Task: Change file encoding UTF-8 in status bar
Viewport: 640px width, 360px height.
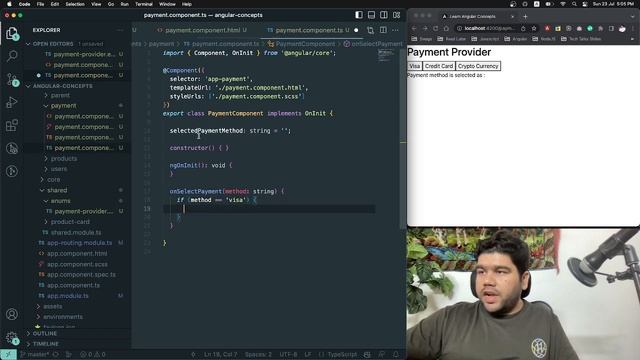Action: coord(288,354)
